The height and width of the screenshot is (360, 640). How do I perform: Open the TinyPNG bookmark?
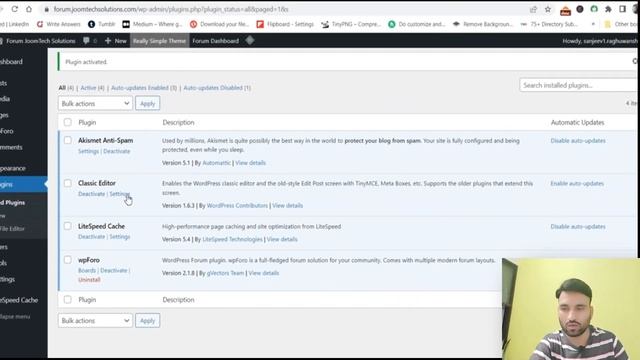coord(351,24)
